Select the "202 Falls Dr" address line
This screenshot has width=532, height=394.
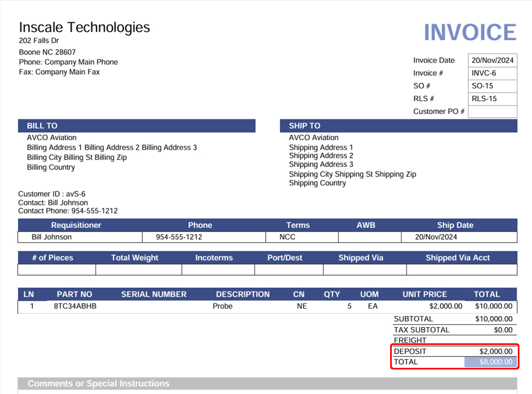[39, 41]
